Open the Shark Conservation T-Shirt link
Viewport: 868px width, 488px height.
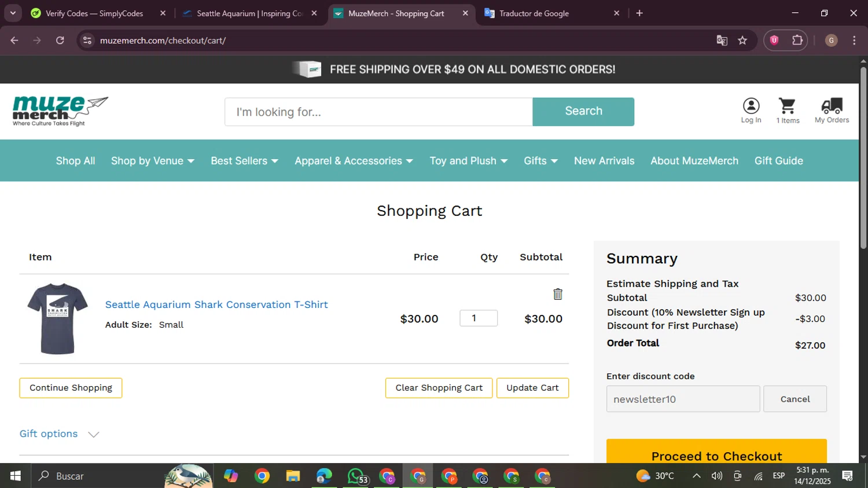pos(216,304)
